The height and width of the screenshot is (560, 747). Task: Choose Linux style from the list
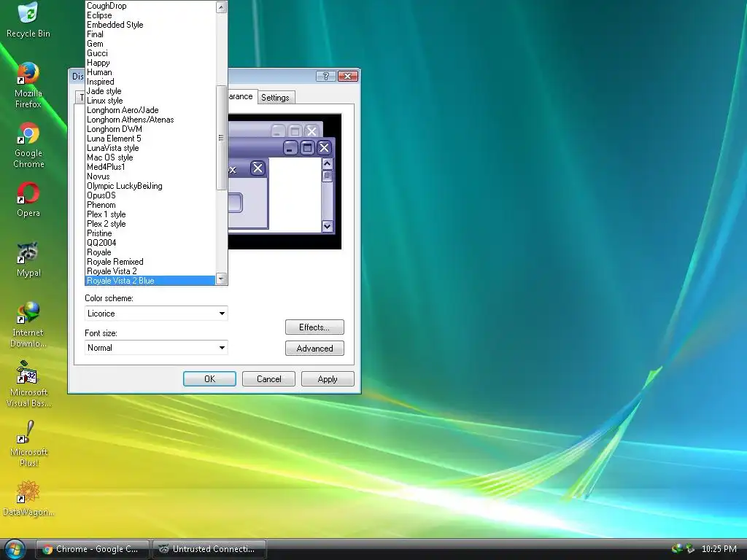150,101
